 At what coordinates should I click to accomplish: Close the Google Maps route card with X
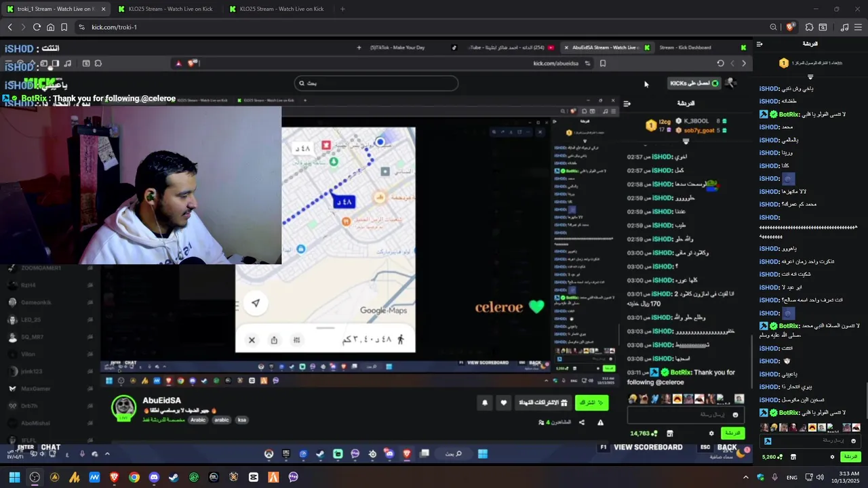(x=252, y=340)
